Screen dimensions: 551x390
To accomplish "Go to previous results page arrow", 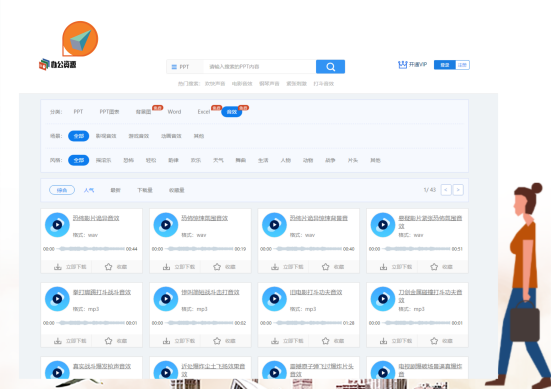I will [x=446, y=190].
